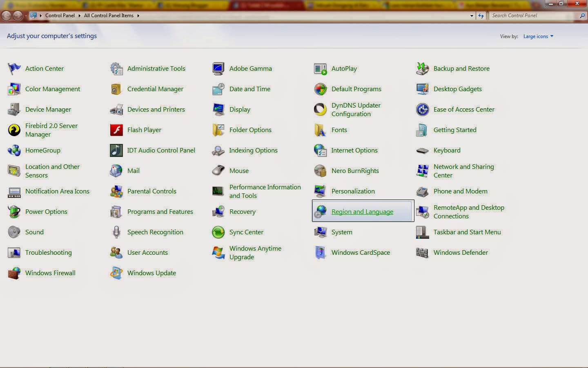Viewport: 588px width, 368px height.
Task: Click the search magnifier icon
Action: pos(582,16)
